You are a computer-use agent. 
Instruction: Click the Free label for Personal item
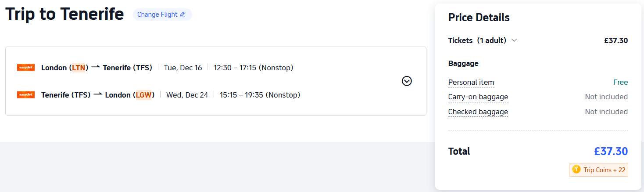(x=620, y=82)
